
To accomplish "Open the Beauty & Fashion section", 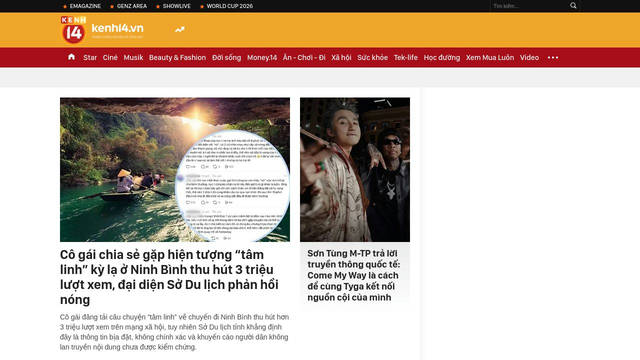I will (x=177, y=58).
